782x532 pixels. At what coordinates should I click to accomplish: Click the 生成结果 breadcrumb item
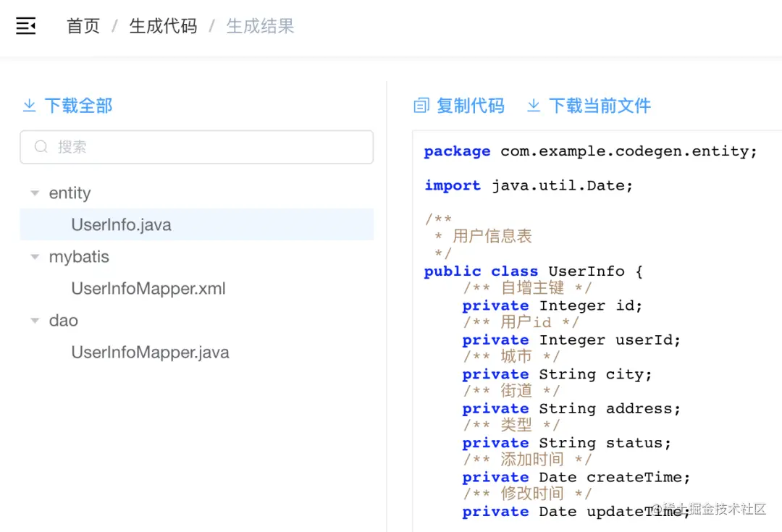[260, 26]
